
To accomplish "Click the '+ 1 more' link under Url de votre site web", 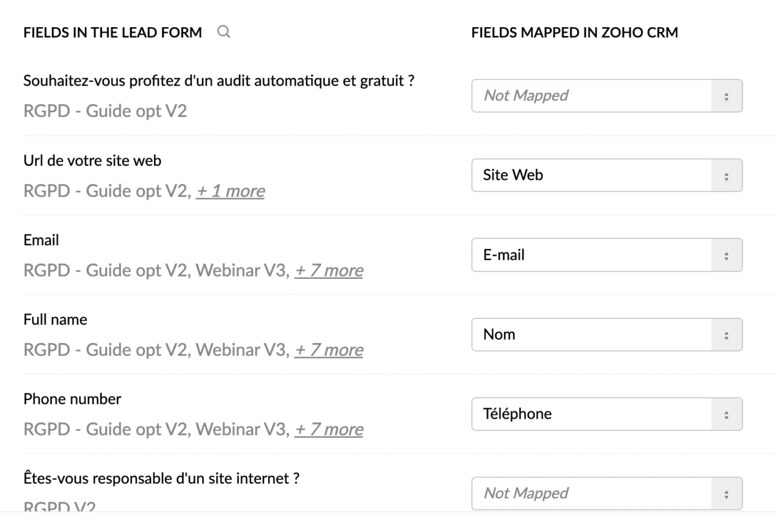I will pos(230,191).
